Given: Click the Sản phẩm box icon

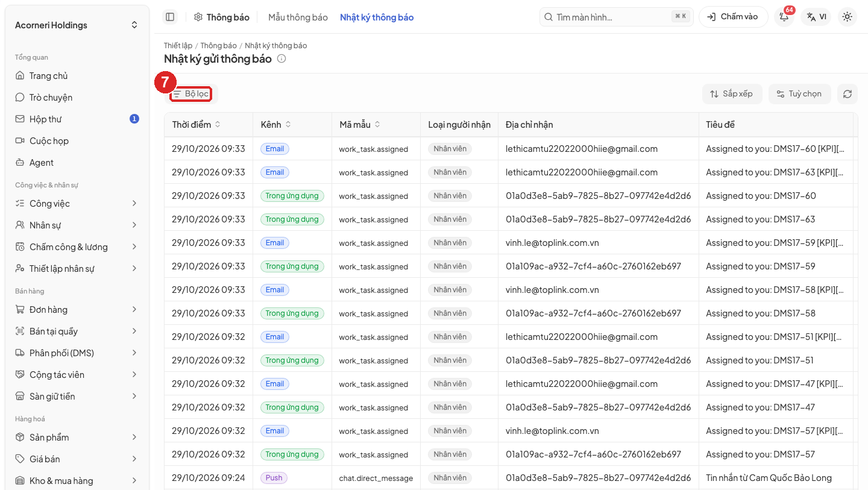Looking at the screenshot, I should tap(20, 438).
